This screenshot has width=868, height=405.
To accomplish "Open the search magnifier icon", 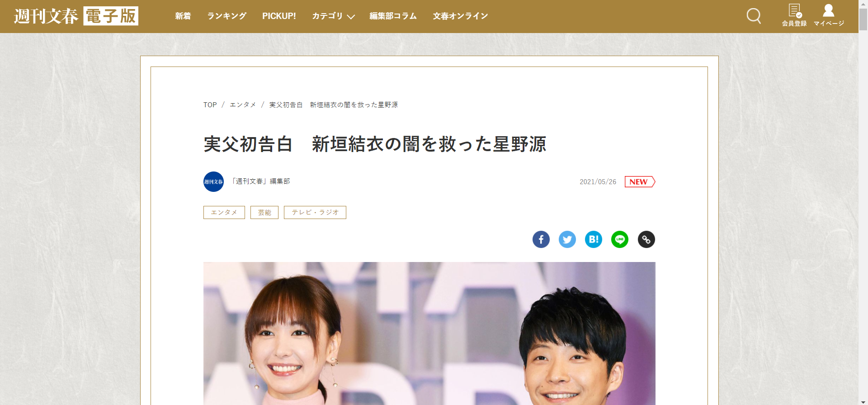I will tap(754, 16).
